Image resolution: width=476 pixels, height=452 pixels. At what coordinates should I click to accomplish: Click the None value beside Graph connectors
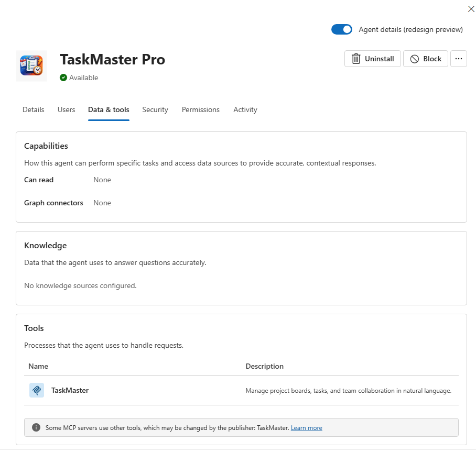pos(102,203)
